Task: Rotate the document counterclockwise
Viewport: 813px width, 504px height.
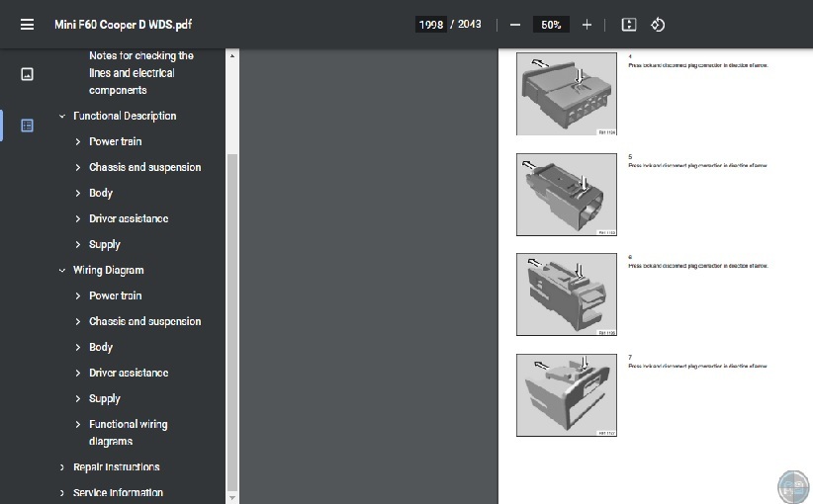Action: point(658,25)
